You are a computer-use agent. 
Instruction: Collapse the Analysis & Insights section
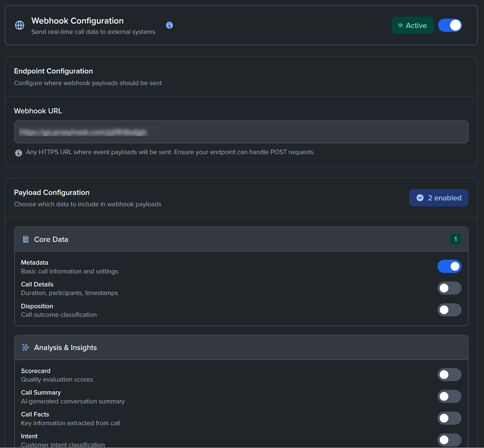pos(237,347)
